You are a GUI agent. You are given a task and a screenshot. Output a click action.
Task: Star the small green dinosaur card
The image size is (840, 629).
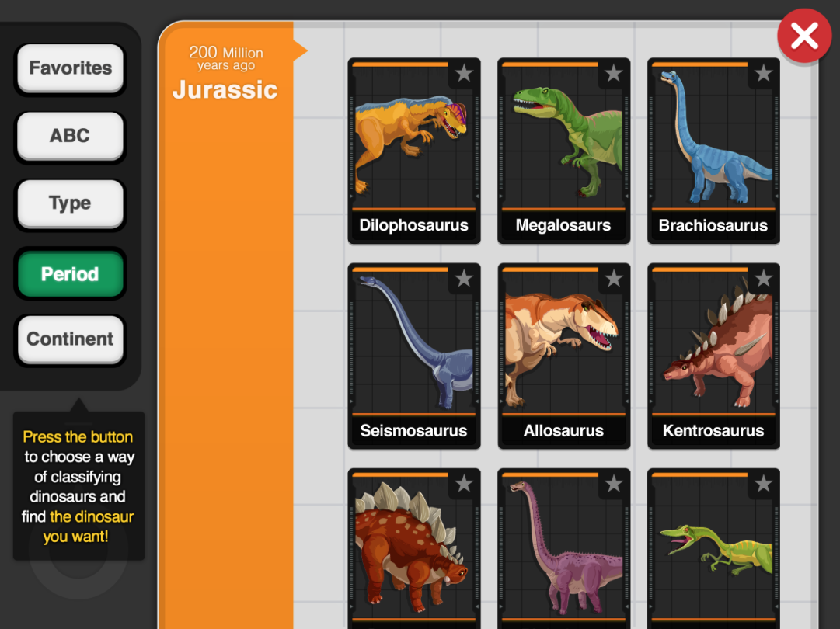(763, 484)
